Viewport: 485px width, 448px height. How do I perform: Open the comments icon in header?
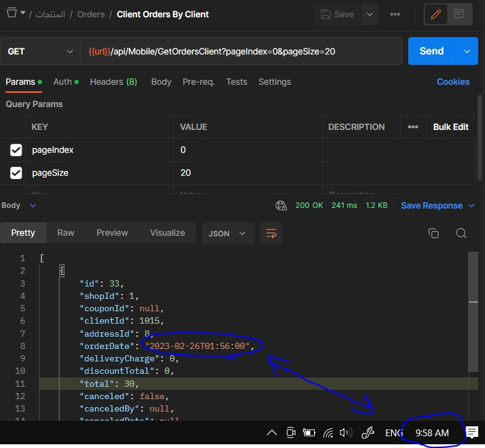[x=459, y=14]
